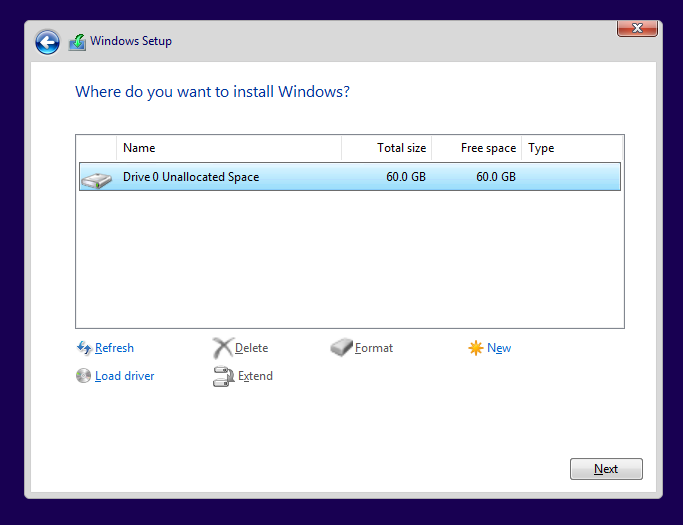Click the Extend option text
This screenshot has height=525, width=683.
[255, 376]
